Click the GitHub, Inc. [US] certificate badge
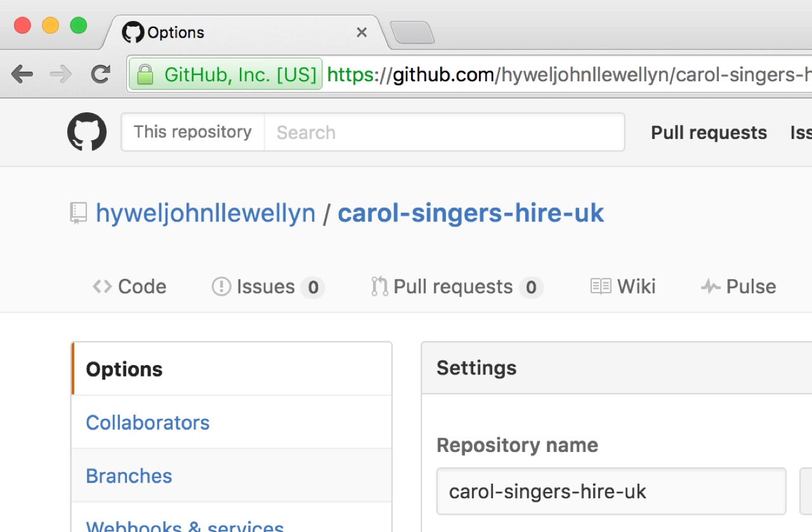The width and height of the screenshot is (812, 532). tap(226, 74)
